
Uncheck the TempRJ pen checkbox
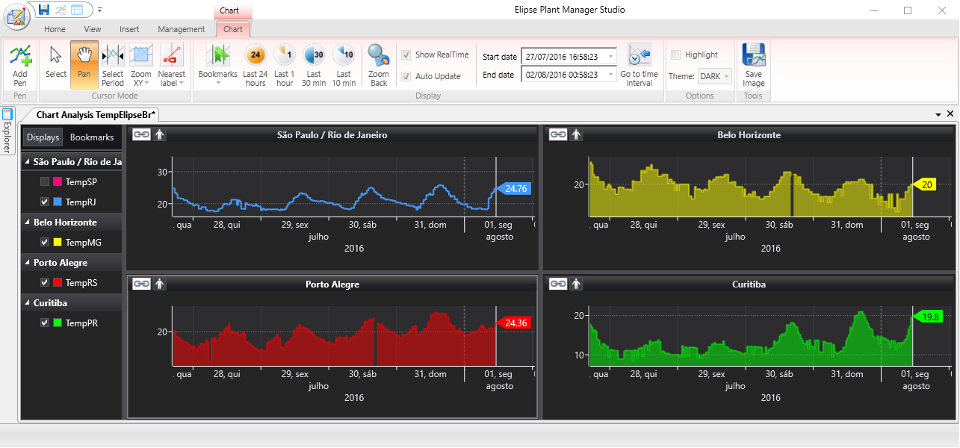(44, 201)
